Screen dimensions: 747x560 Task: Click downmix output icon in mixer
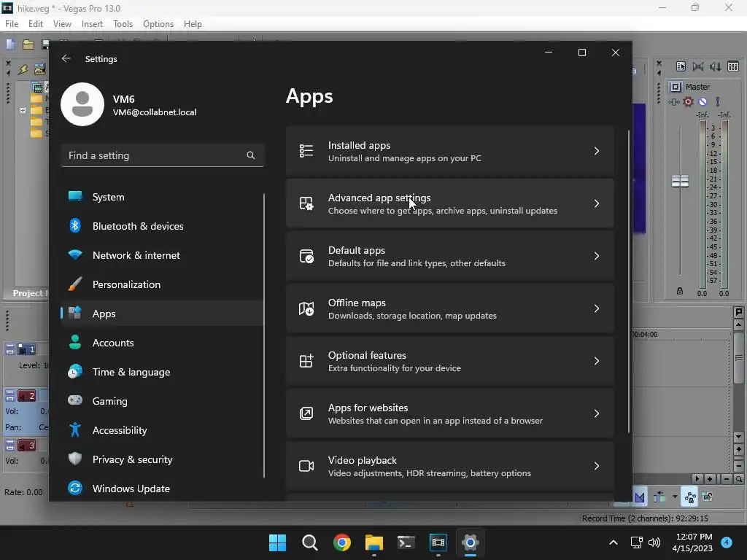click(698, 66)
